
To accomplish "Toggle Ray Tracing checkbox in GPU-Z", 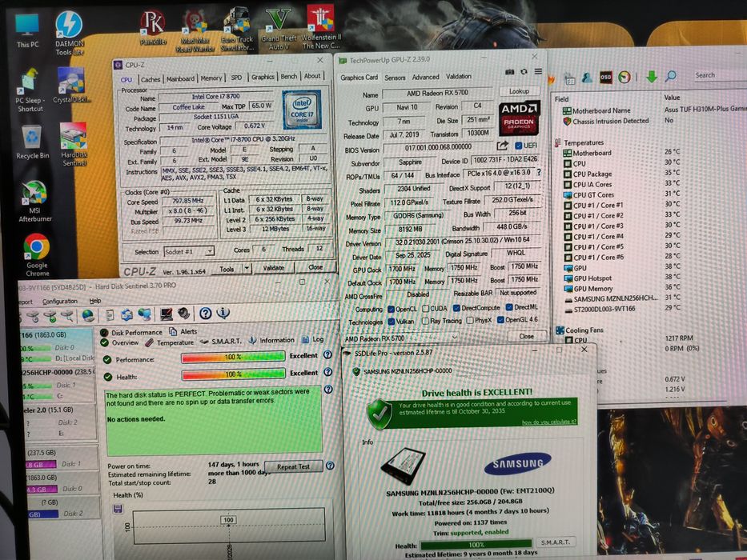I will [x=425, y=321].
